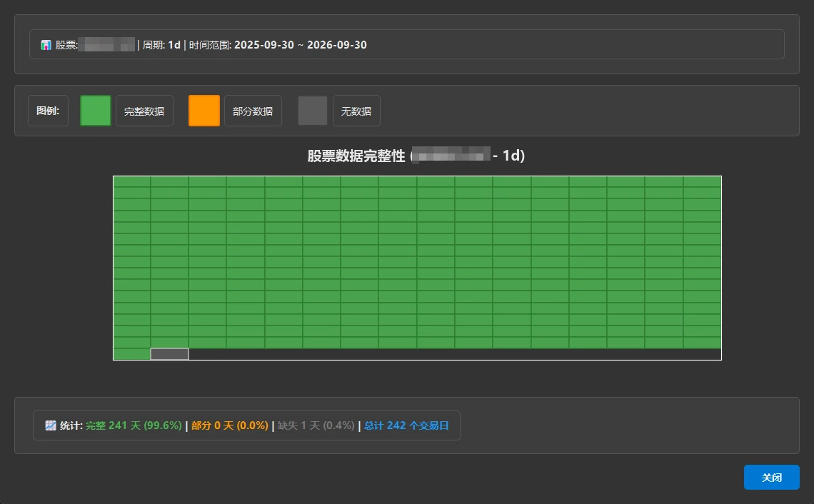Click the green cell left of the gray cell
The height and width of the screenshot is (504, 814).
(132, 354)
